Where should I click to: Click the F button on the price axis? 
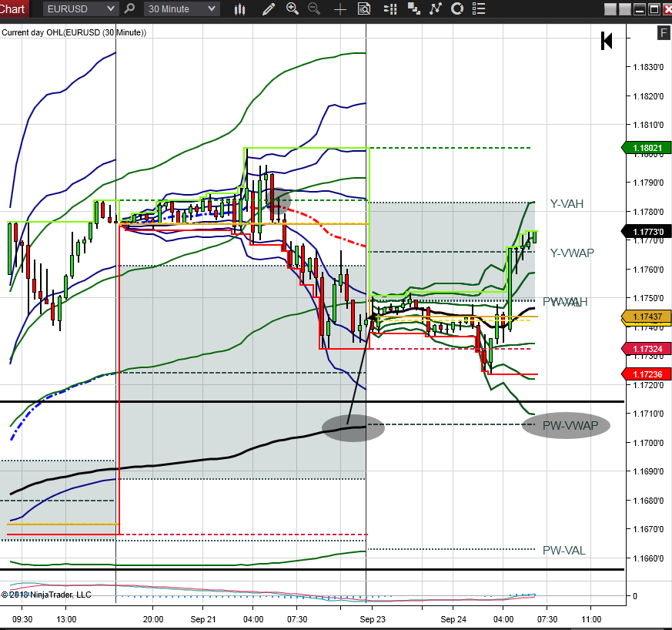pos(664,33)
